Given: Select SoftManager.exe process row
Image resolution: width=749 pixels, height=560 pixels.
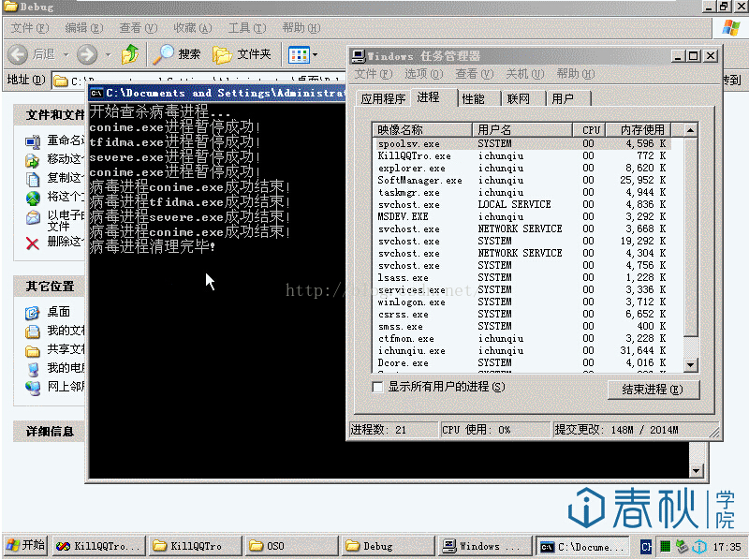Looking at the screenshot, I should coord(521,180).
